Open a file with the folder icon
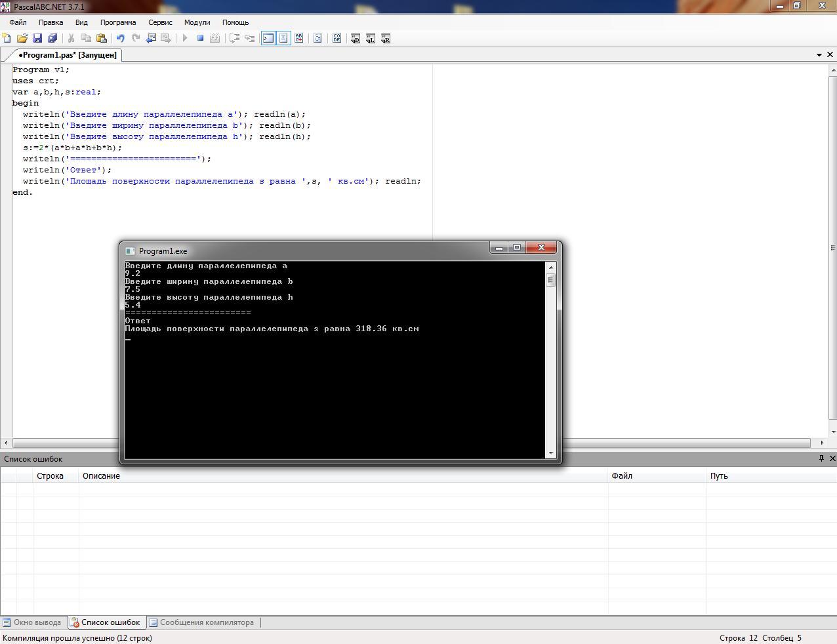This screenshot has height=644, width=837. (x=22, y=38)
